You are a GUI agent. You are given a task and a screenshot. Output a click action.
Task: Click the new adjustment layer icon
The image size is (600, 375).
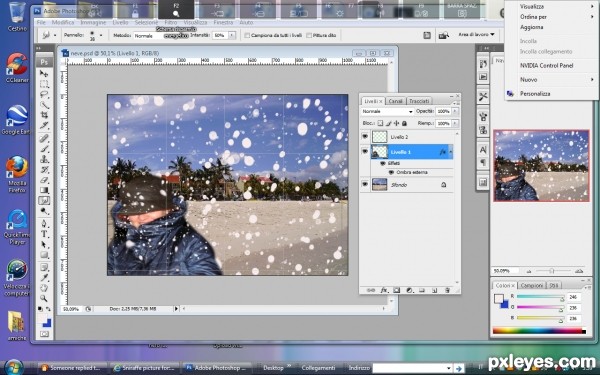click(x=409, y=290)
